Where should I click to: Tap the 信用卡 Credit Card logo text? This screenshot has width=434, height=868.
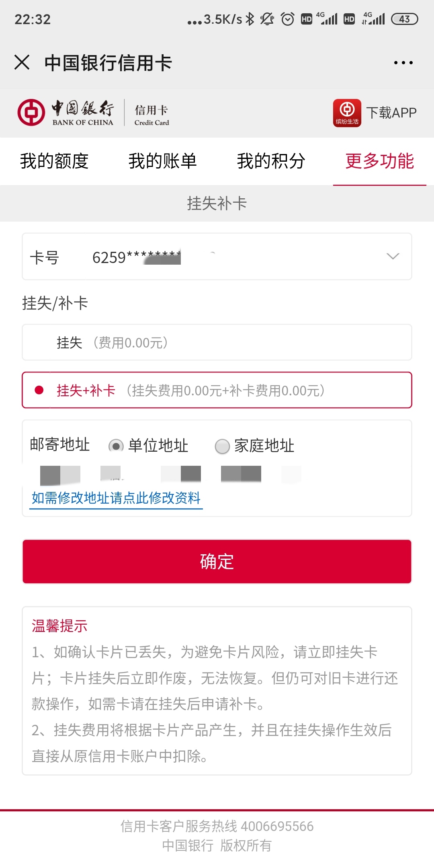point(151,115)
